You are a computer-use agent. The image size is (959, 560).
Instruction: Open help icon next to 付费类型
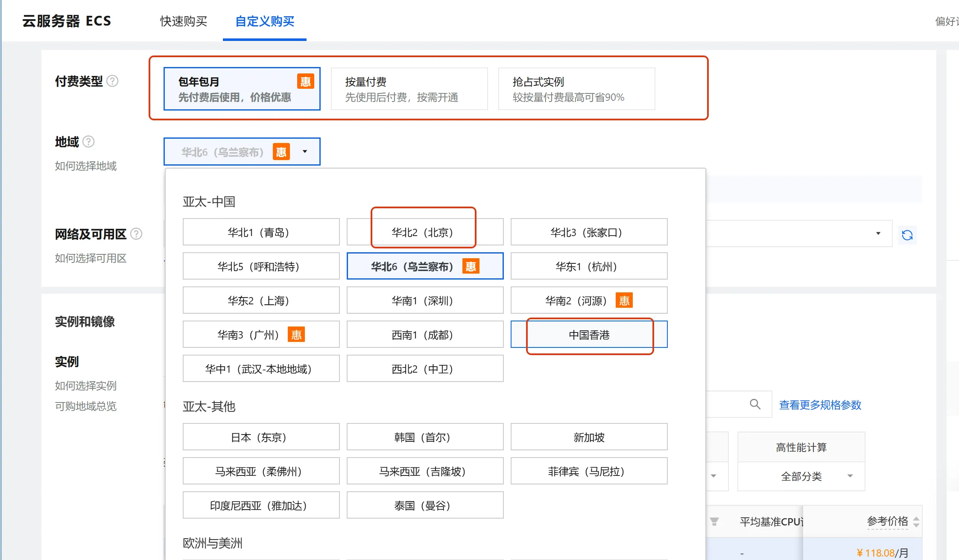112,81
